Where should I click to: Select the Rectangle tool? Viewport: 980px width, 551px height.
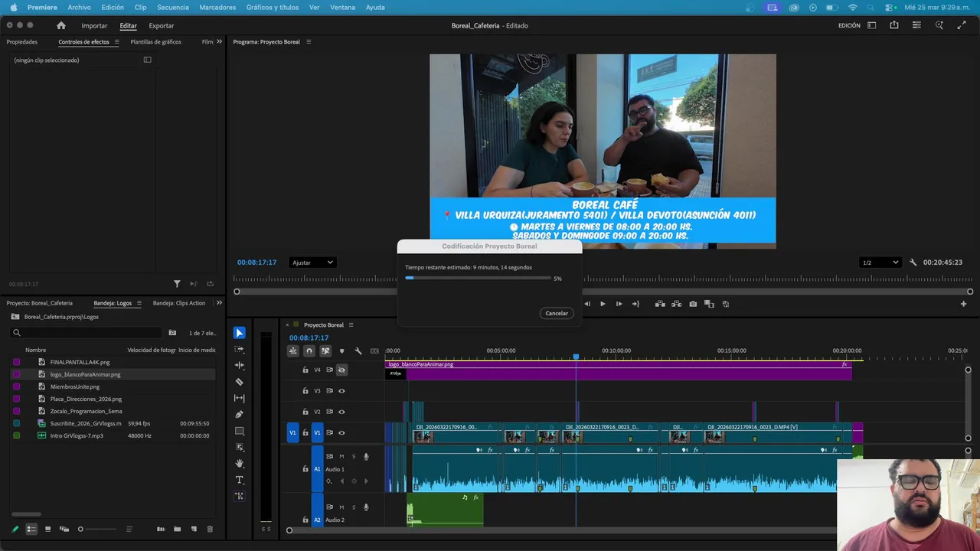(240, 431)
